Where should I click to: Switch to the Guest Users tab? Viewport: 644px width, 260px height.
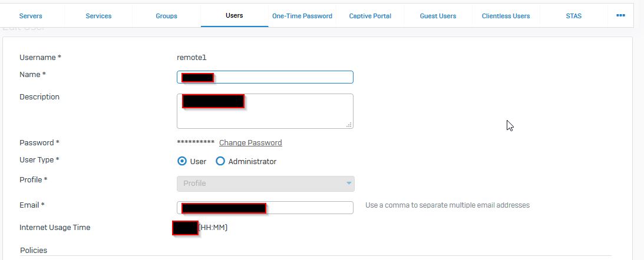click(438, 16)
